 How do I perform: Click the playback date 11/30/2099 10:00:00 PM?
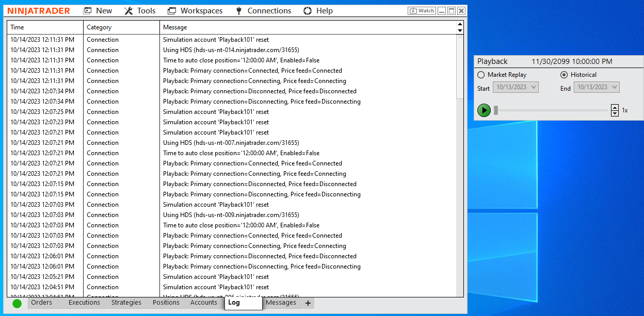[x=572, y=61]
